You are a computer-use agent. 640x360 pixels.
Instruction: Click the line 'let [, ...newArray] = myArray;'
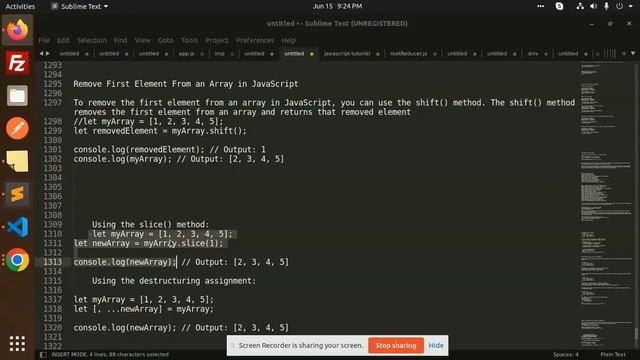(144, 309)
